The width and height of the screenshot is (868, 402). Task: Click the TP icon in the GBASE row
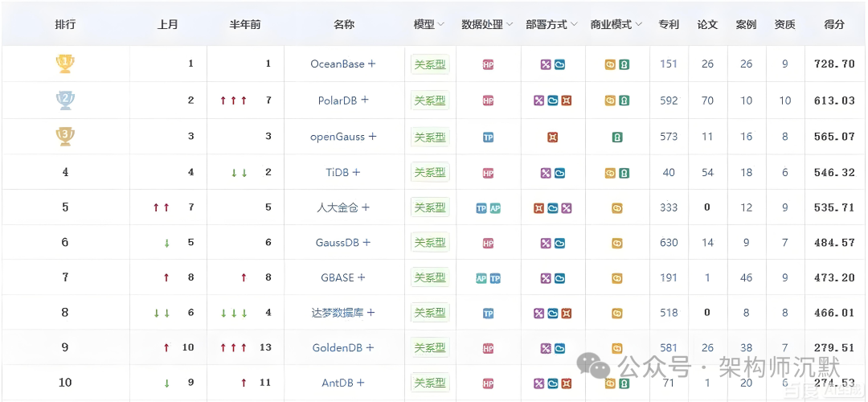click(x=495, y=278)
